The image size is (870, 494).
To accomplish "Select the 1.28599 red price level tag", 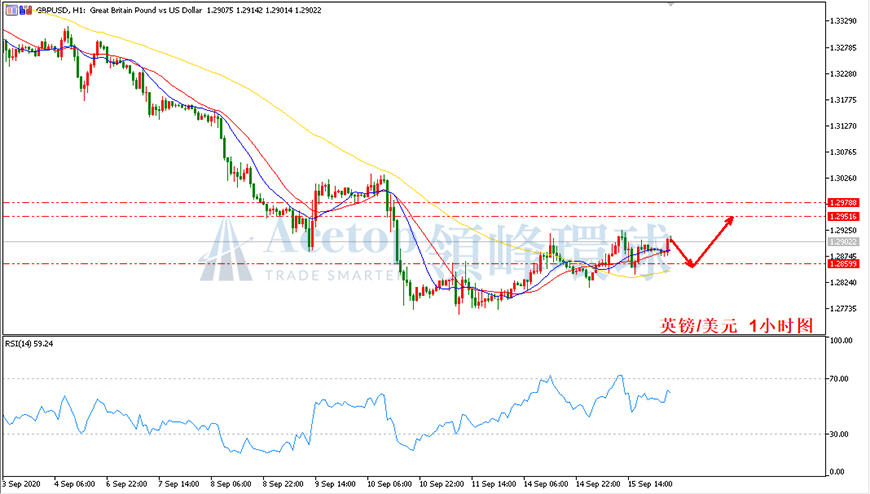I will (843, 264).
